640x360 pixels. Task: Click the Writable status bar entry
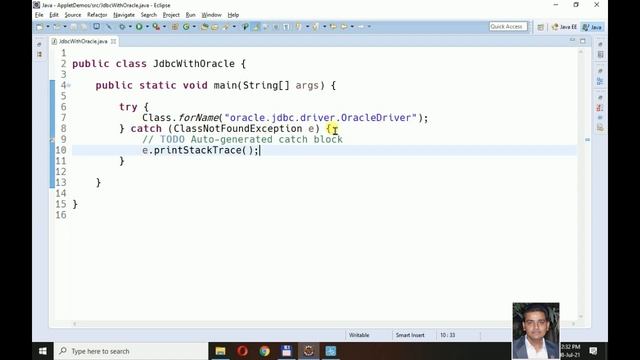[x=359, y=335]
